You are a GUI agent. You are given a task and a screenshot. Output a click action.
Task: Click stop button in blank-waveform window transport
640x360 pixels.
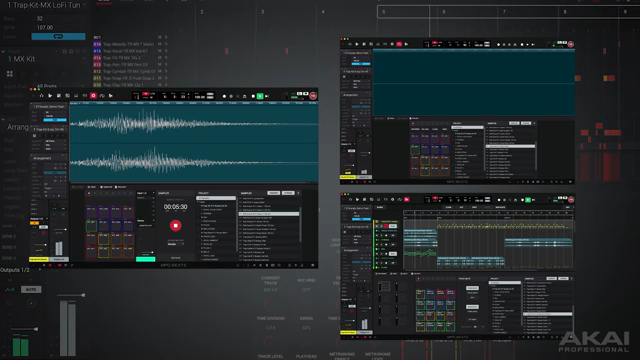point(522,44)
